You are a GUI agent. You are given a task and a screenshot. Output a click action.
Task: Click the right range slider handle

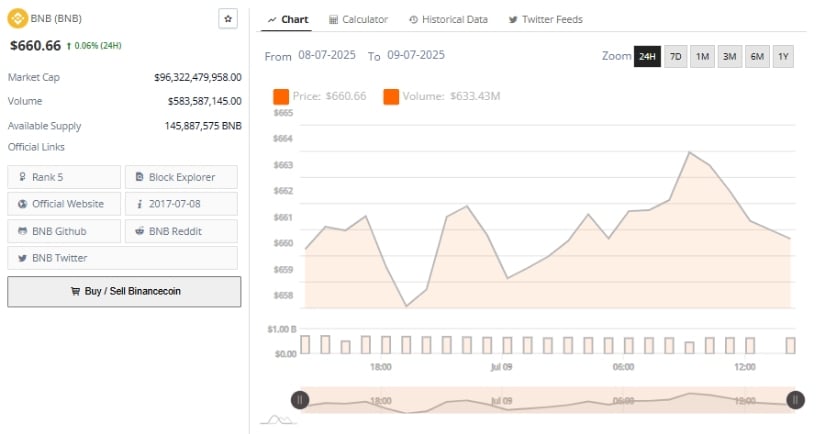(795, 400)
